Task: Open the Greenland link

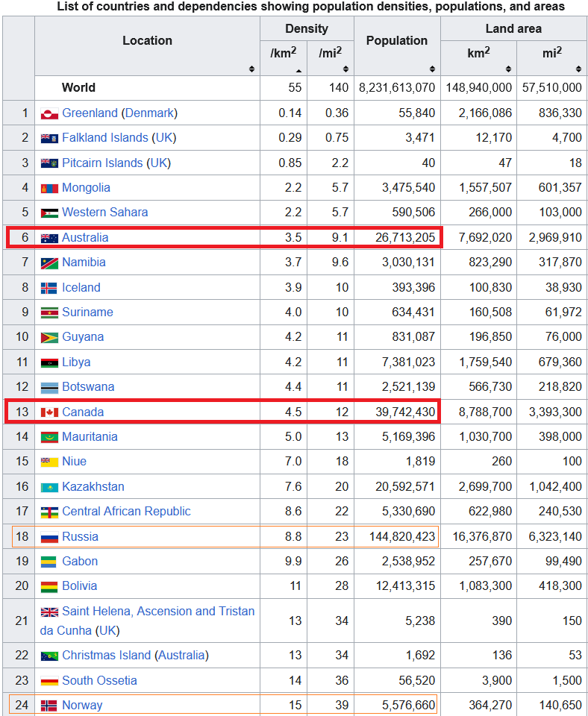Action: tap(90, 113)
